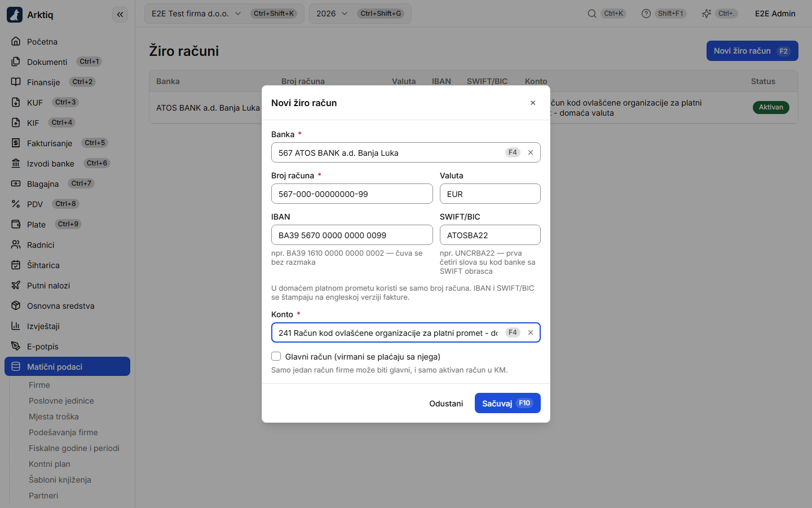Click the Sačuvaj save button
812x508 pixels.
point(507,403)
